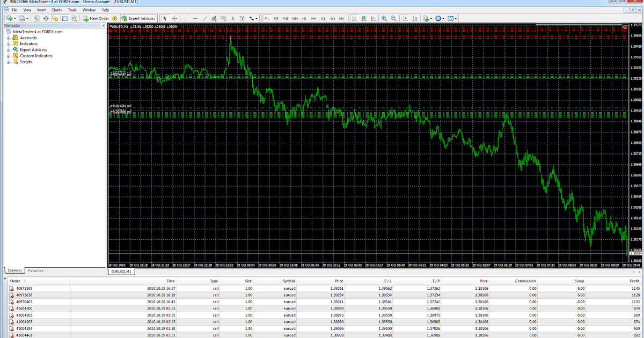Select the Crosshair tool
644x338 pixels.
[x=175, y=18]
